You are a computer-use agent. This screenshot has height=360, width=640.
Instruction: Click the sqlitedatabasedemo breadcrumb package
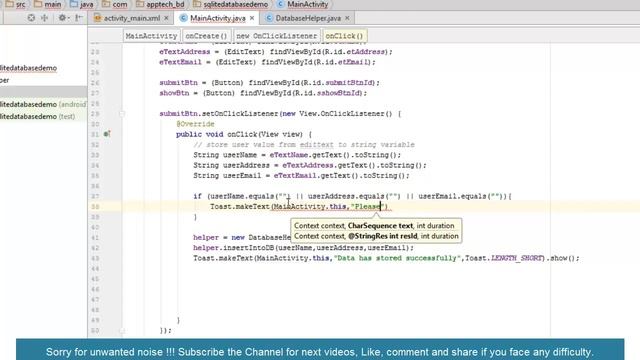(x=231, y=4)
